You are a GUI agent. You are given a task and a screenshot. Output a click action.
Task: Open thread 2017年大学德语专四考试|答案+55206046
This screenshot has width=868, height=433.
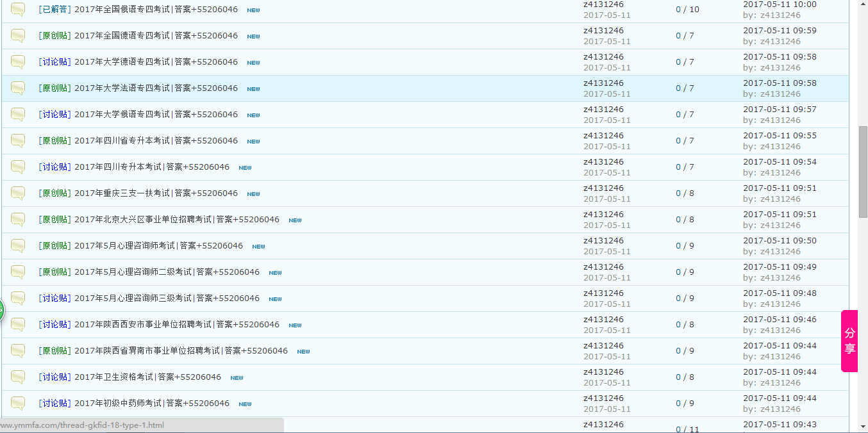[156, 62]
